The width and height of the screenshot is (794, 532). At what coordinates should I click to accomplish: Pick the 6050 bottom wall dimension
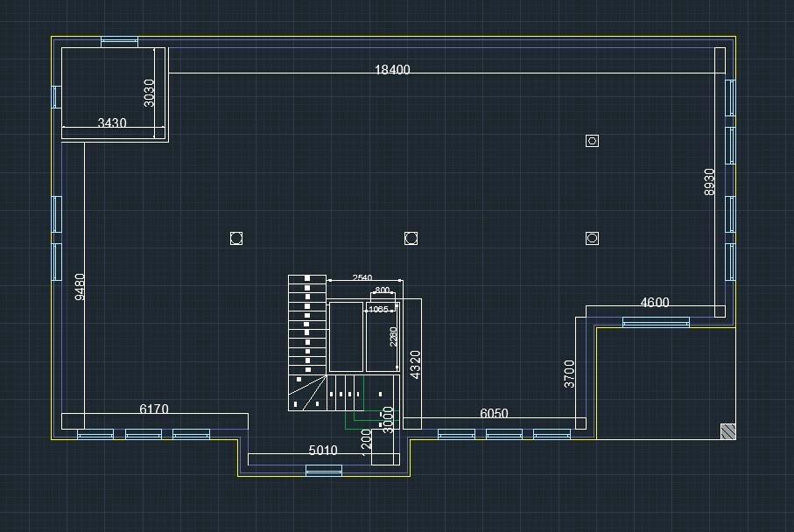pyautogui.click(x=494, y=414)
